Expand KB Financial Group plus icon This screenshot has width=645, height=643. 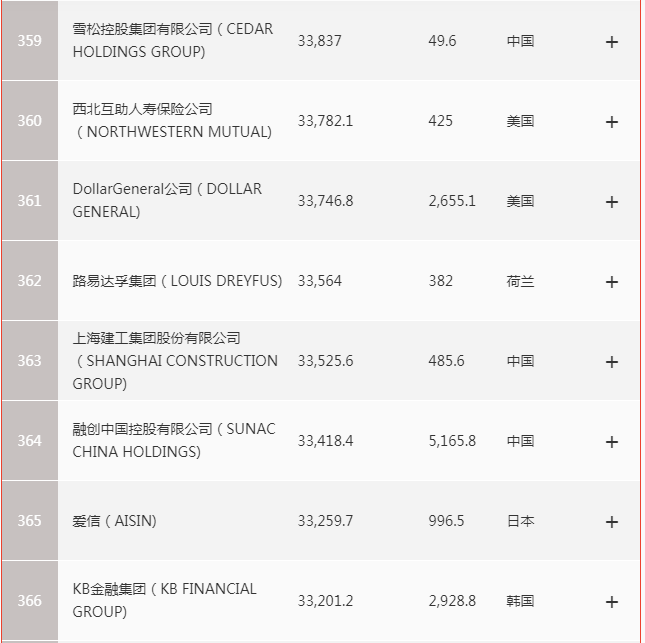[612, 601]
